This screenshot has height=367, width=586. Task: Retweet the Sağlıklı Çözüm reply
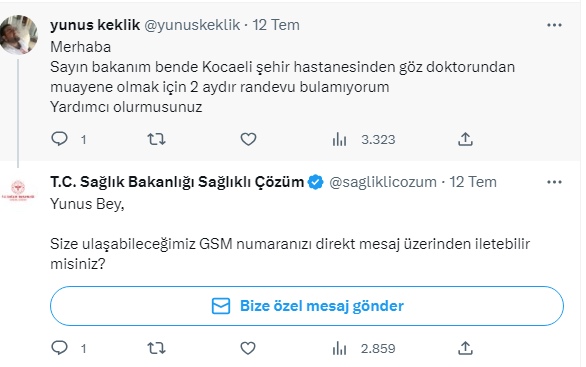pyautogui.click(x=156, y=348)
